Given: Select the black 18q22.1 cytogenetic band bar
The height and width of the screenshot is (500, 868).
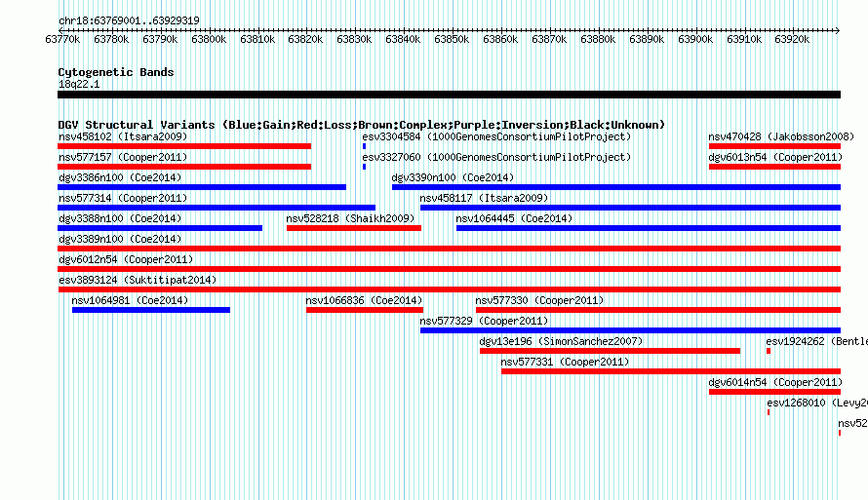Looking at the screenshot, I should tap(449, 95).
